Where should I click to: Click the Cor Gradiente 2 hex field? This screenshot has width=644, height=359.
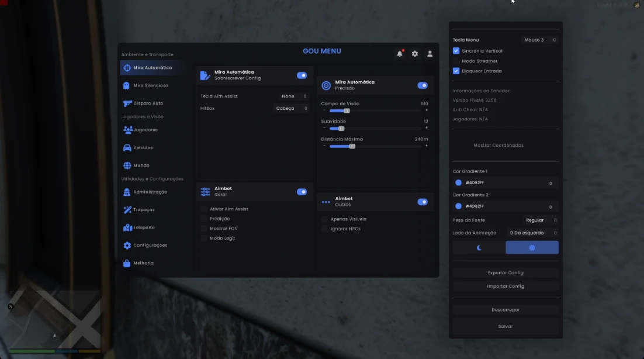pos(505,206)
